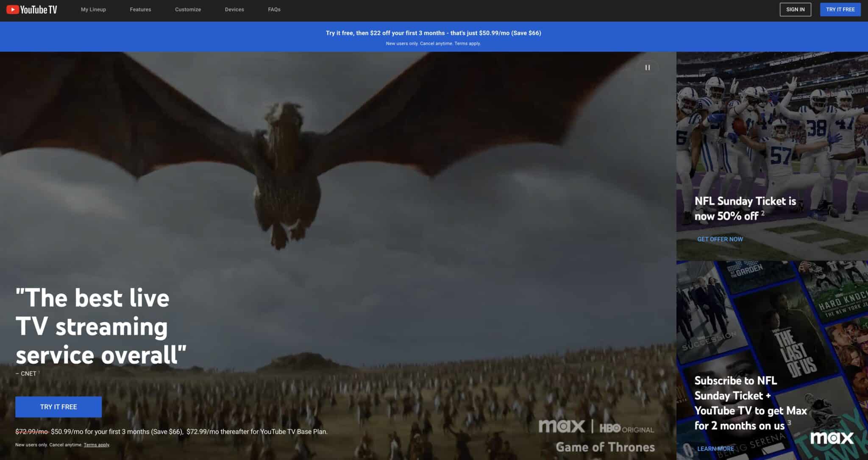Click the "best live TV streaming service" headline
This screenshot has width=868, height=460.
pos(101,326)
